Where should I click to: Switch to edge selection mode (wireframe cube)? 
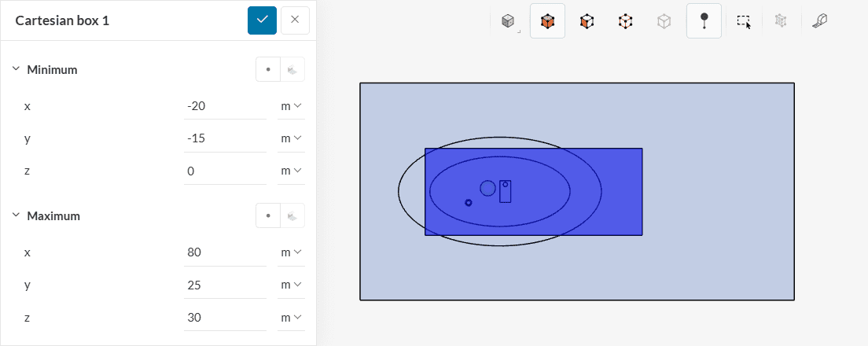pos(625,21)
